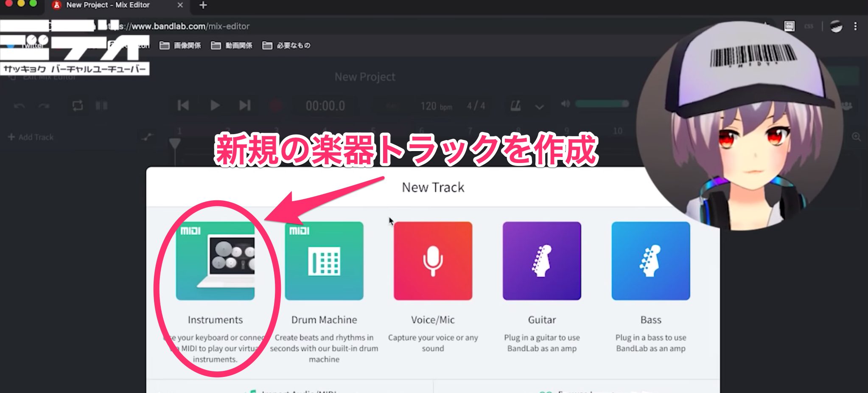Pick the Voice/Mic track tile
This screenshot has height=393, width=868.
433,261
